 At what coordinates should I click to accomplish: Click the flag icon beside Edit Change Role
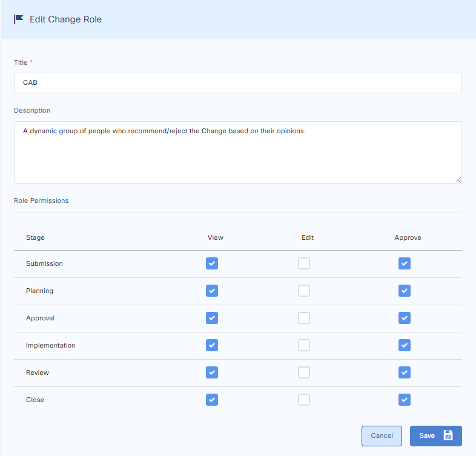coord(19,19)
